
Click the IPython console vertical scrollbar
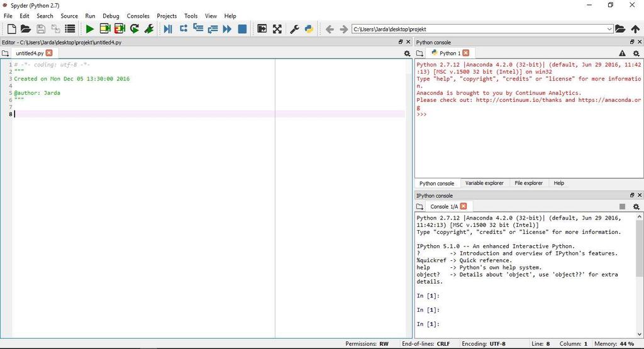click(x=640, y=248)
